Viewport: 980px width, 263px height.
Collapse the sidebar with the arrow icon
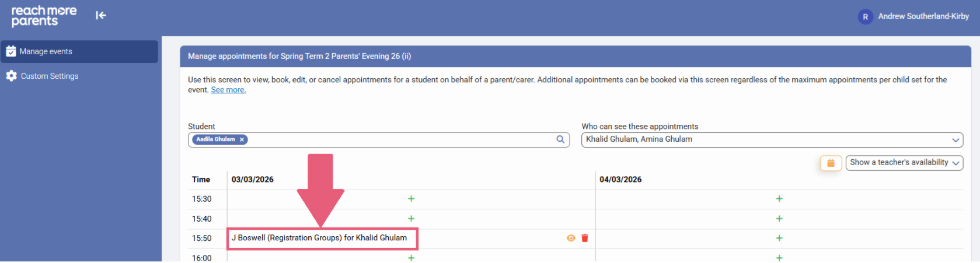click(101, 16)
